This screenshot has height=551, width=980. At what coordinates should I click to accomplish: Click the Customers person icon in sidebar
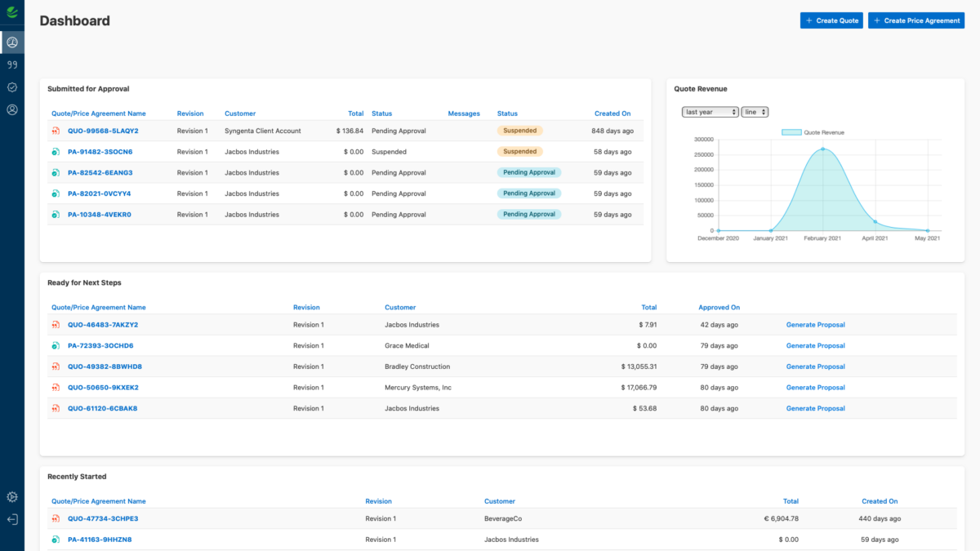pos(12,109)
